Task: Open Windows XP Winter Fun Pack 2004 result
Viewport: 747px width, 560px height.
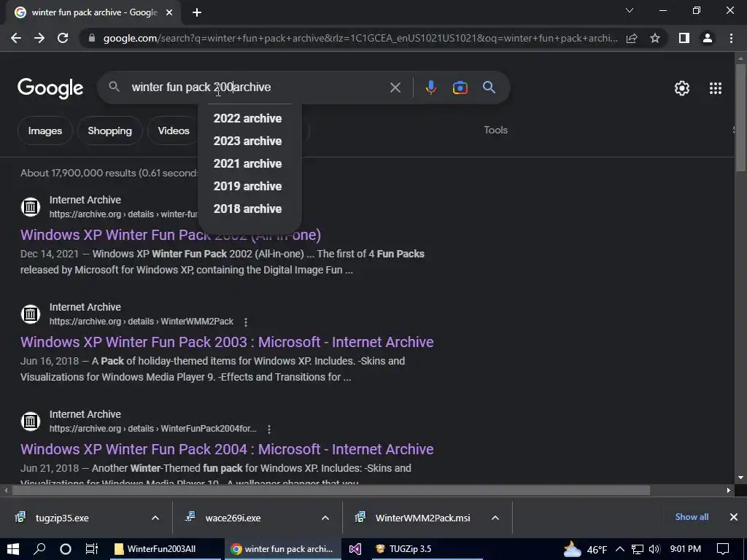Action: pos(227,449)
